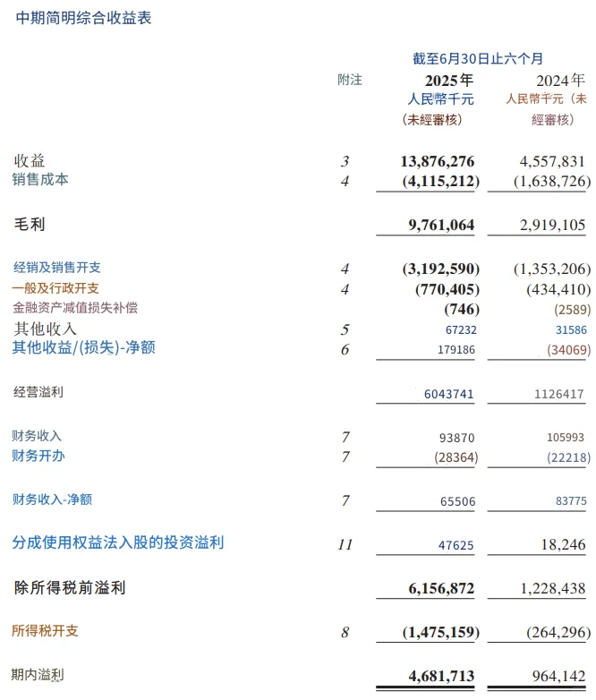Click value 47625

[x=456, y=545]
